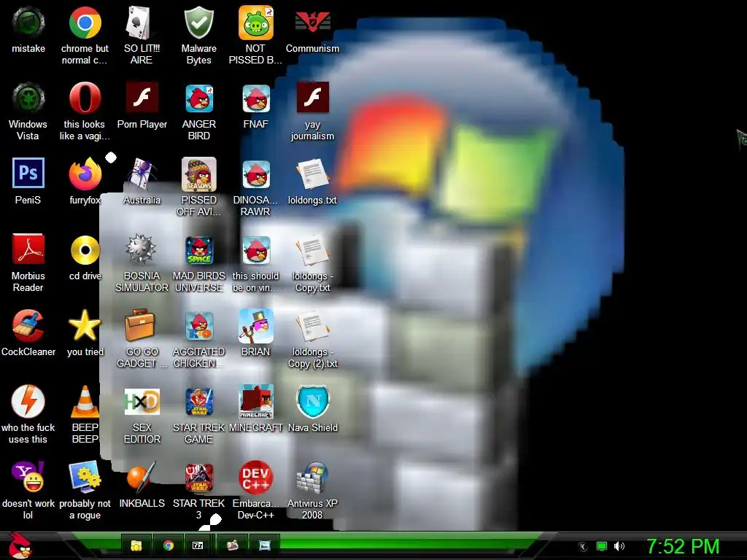747x560 pixels.
Task: Open the 'MAD BIRDS UNIVERSE' Space icon
Action: point(198,250)
